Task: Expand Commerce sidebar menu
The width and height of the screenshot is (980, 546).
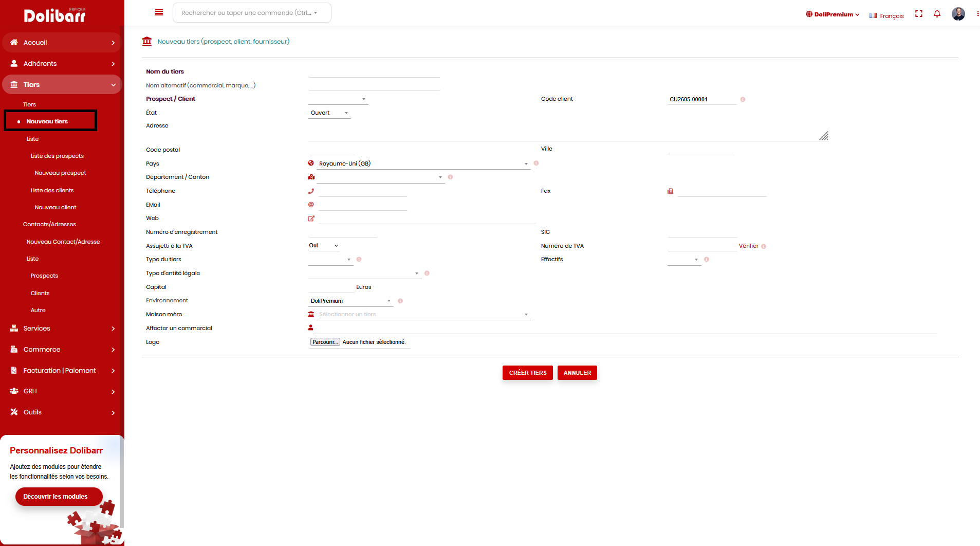Action: coord(62,349)
